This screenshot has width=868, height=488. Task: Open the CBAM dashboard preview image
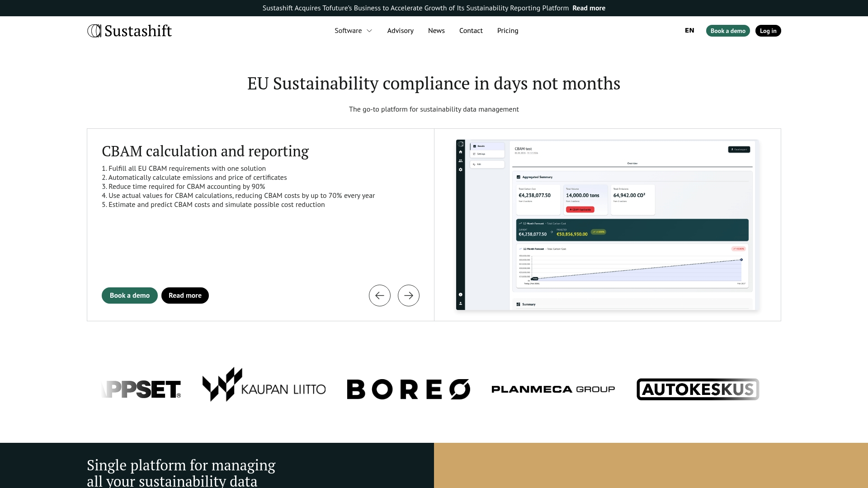(607, 225)
